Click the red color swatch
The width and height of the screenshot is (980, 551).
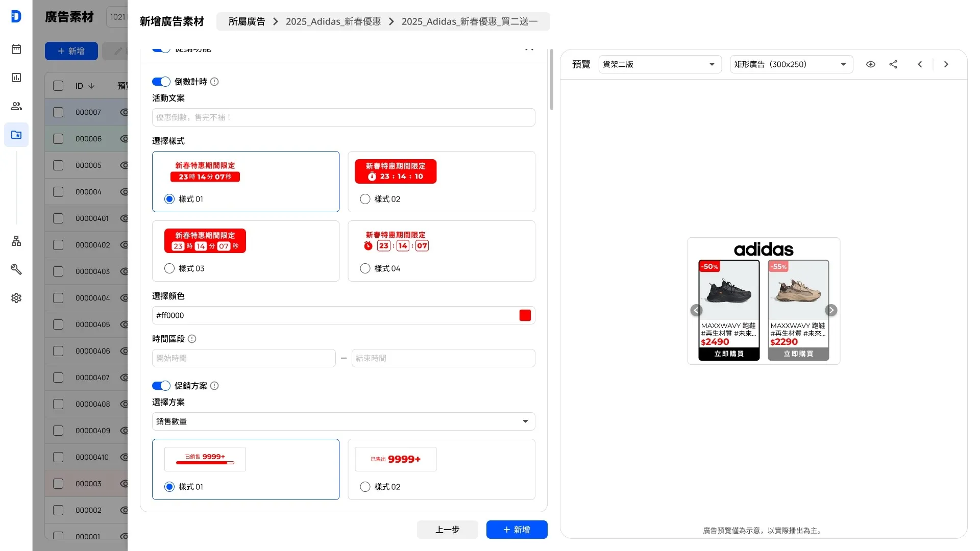525,315
